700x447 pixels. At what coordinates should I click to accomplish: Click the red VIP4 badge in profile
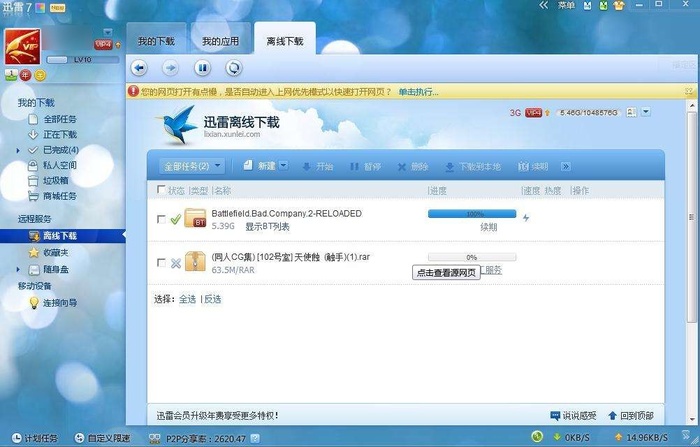coord(103,45)
